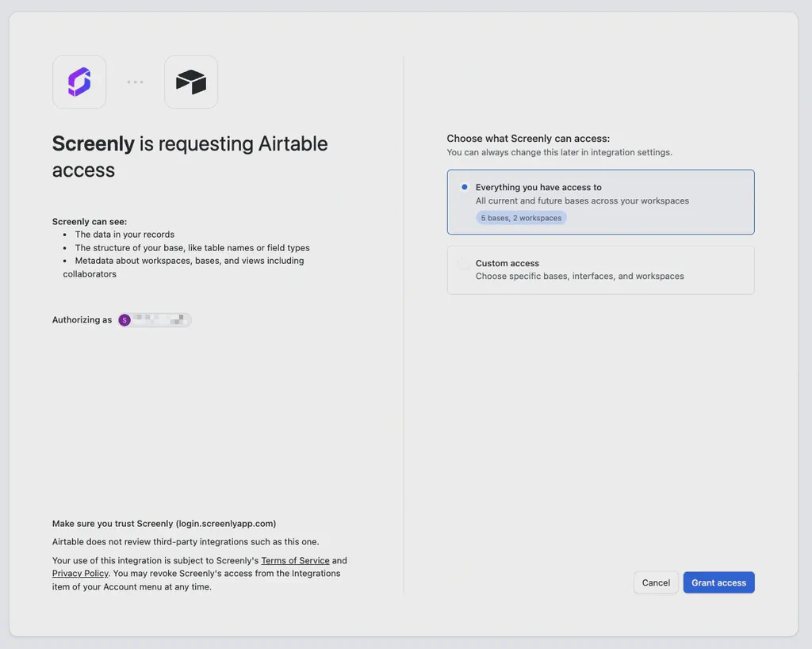Click the blurred authorizing account chip
812x649 pixels.
coord(155,320)
